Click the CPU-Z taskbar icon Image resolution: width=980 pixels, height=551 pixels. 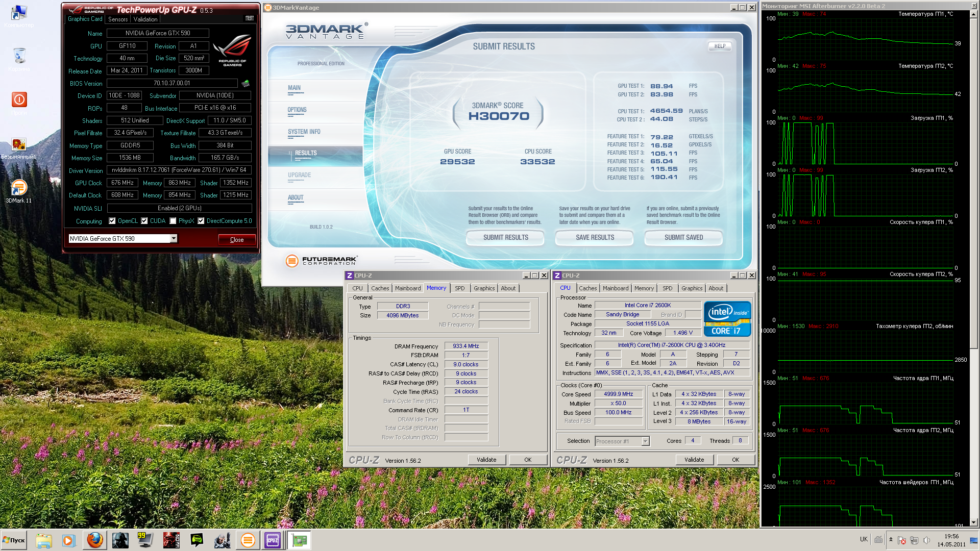coord(273,540)
